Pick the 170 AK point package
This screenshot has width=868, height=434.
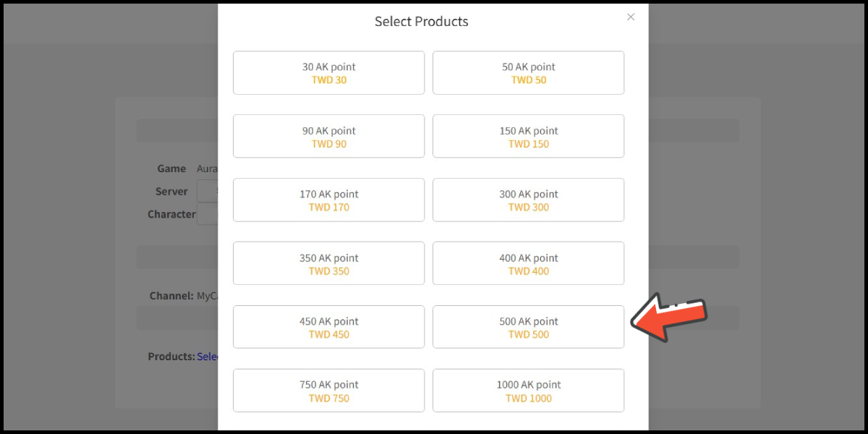click(x=328, y=200)
